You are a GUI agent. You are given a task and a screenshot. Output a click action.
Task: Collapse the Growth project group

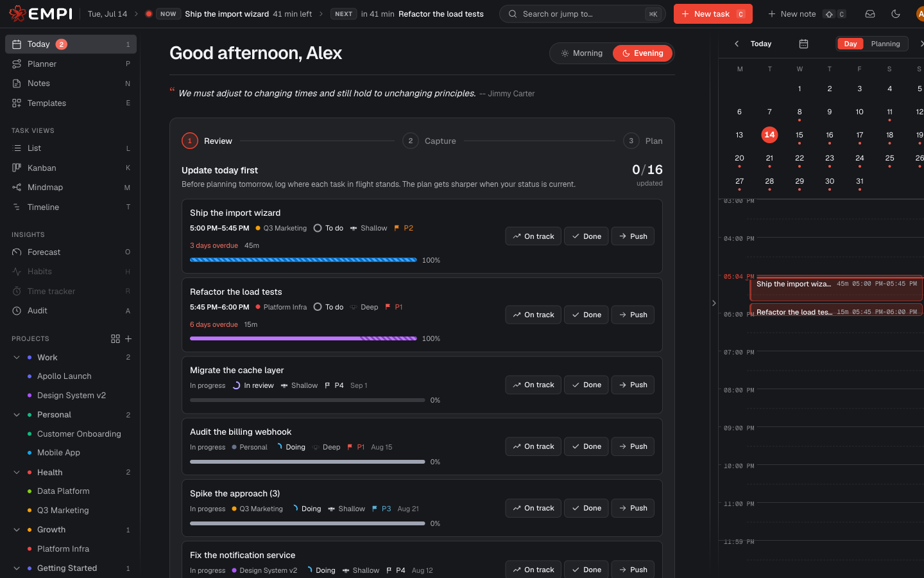coord(17,530)
